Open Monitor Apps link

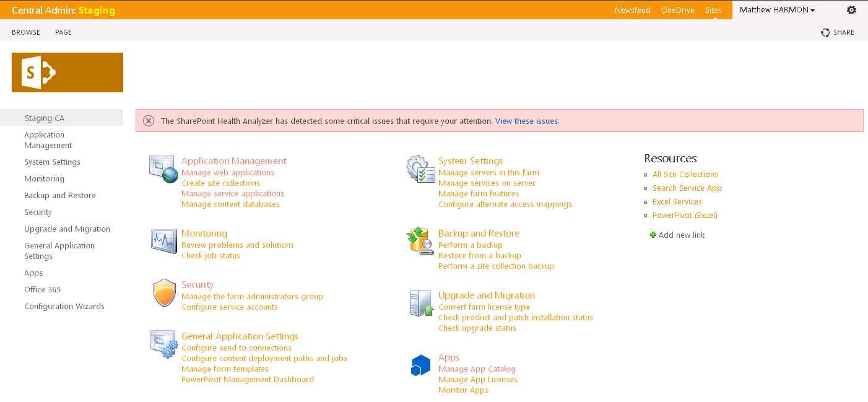463,390
